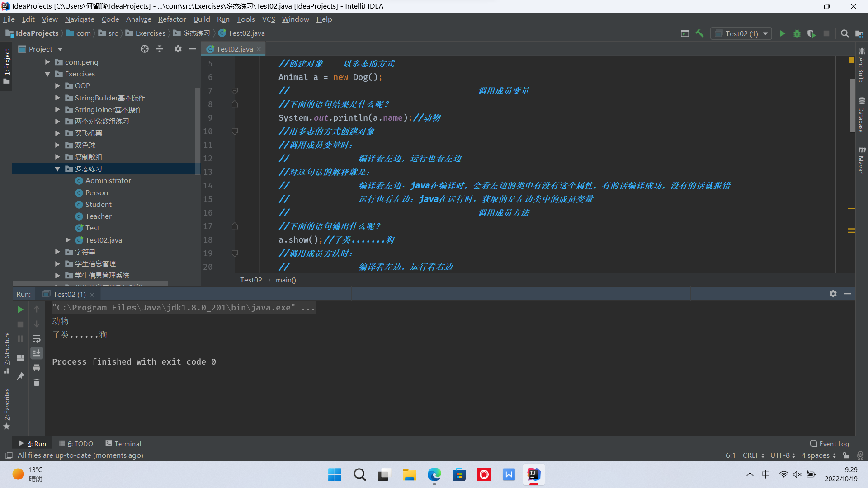Click the print console output icon
The image size is (868, 488).
(x=37, y=368)
